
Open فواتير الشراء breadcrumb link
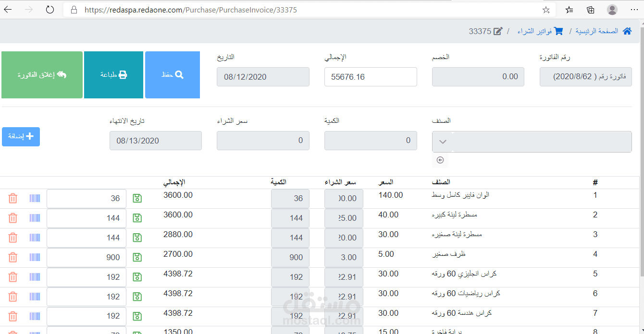point(534,31)
